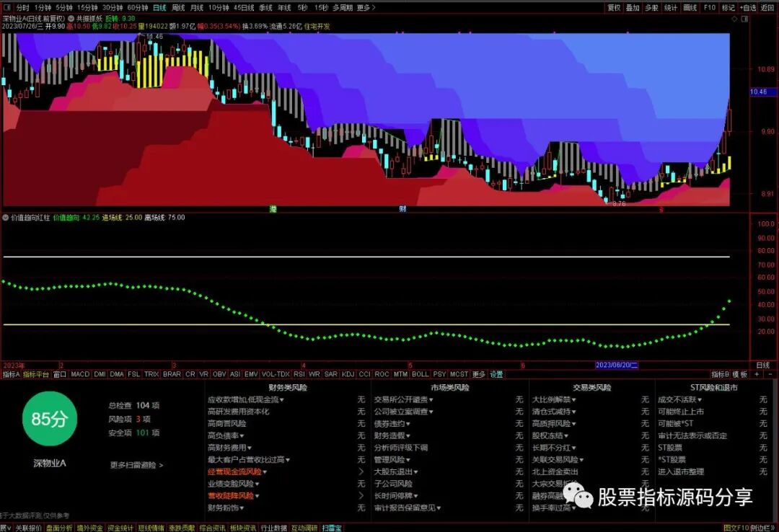Select the 60分钟 period
The image size is (779, 532).
[138, 7]
